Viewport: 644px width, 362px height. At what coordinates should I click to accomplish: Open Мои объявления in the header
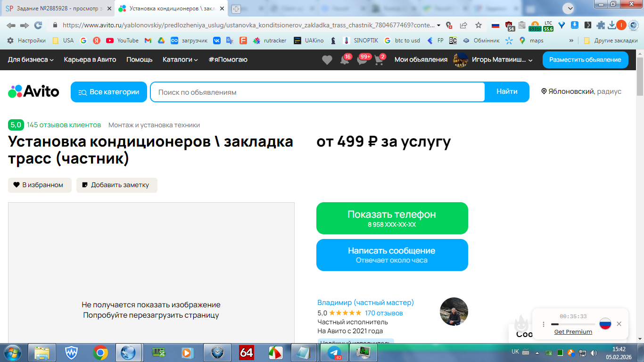click(421, 59)
